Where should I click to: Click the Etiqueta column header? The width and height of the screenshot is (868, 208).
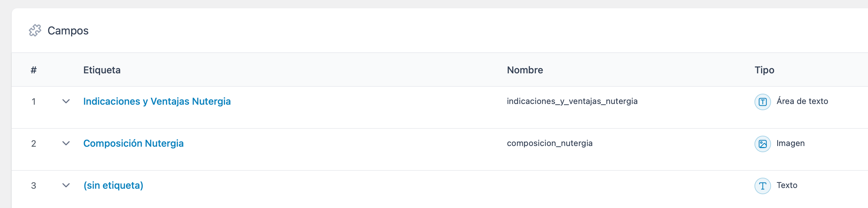102,70
